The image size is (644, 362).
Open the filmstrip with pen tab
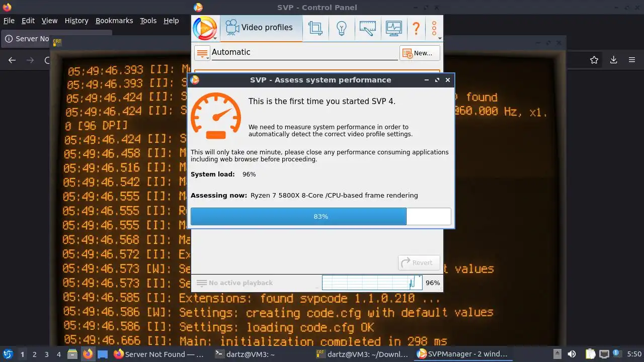pos(368,28)
